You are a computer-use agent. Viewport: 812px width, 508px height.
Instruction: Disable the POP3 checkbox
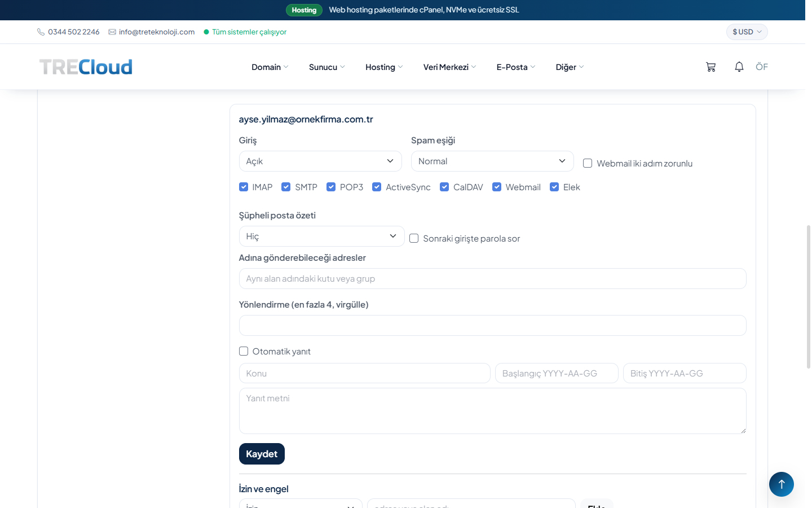[331, 187]
